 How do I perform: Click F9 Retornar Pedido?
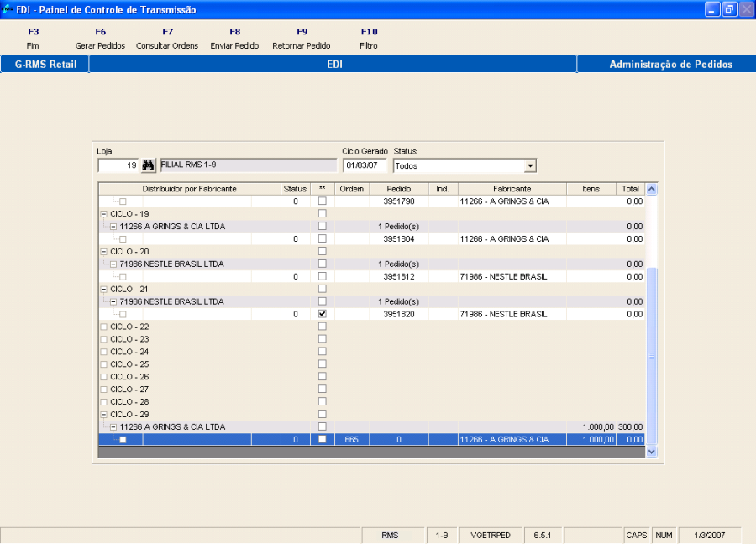click(302, 39)
